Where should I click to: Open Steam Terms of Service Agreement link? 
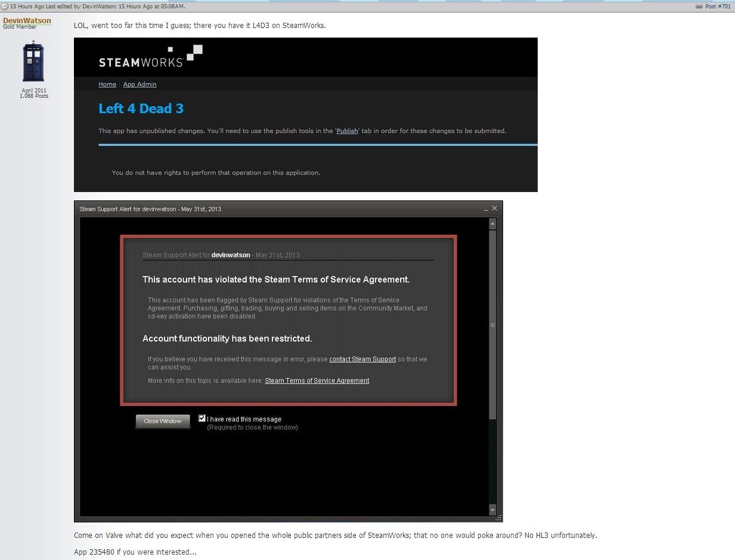click(317, 380)
